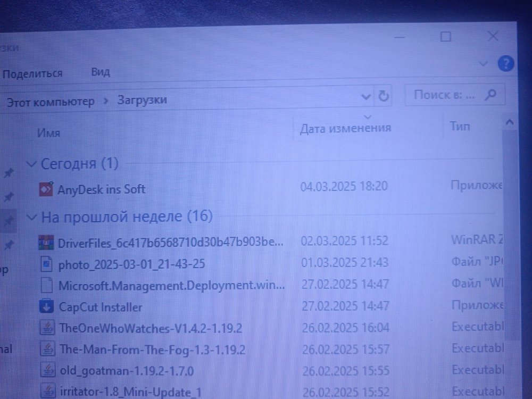Click the date 26.02.2025 15:57
The width and height of the screenshot is (532, 399).
pos(345,349)
